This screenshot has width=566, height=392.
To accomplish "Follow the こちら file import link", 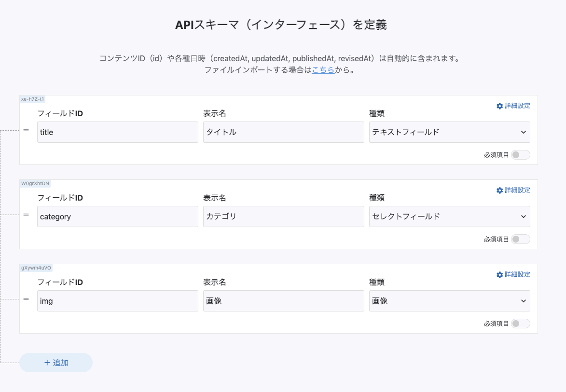I will 323,70.
